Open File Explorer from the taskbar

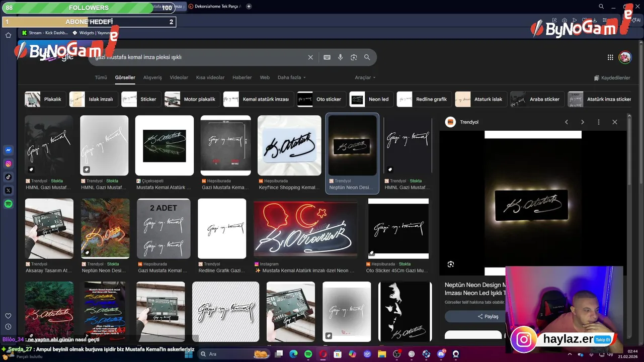[382, 354]
